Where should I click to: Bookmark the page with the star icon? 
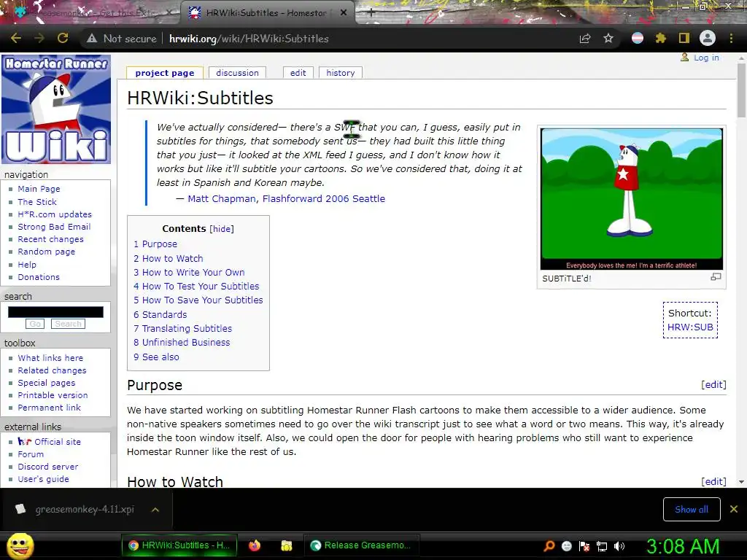tap(608, 39)
